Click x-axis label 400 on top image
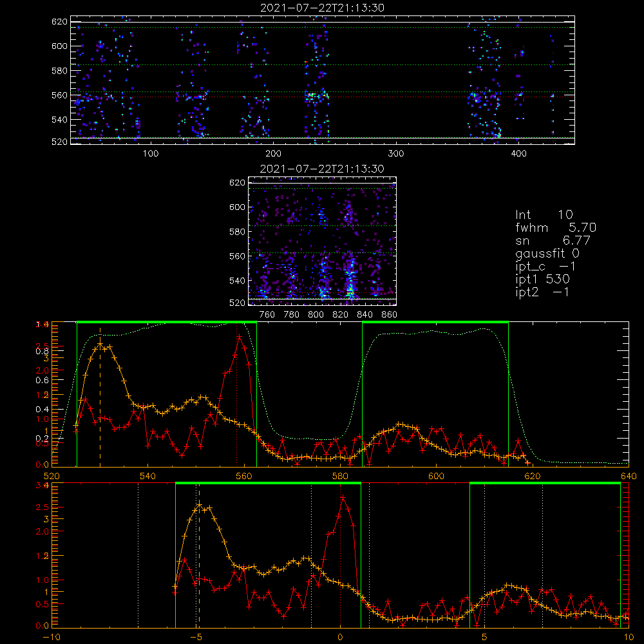 pyautogui.click(x=518, y=154)
